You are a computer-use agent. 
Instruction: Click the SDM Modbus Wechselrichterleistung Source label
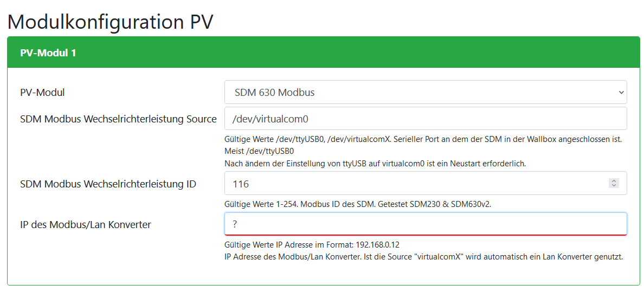118,119
